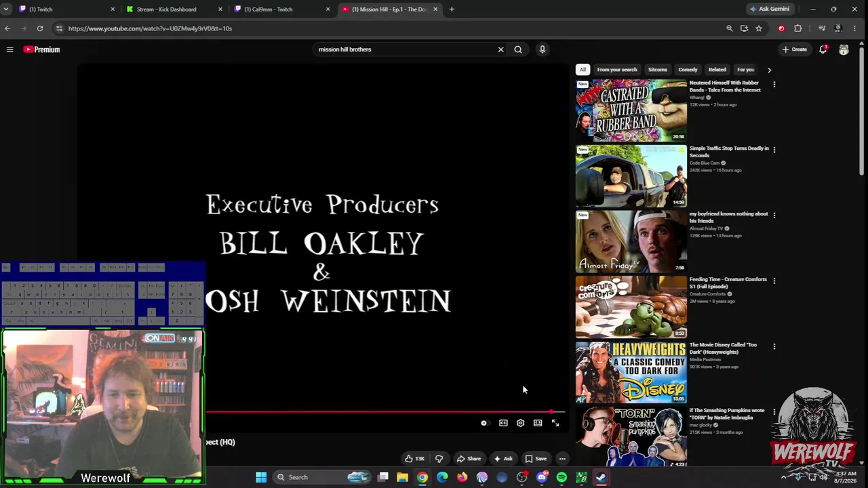Open Heavyweights Disney movie video title

[x=724, y=348]
